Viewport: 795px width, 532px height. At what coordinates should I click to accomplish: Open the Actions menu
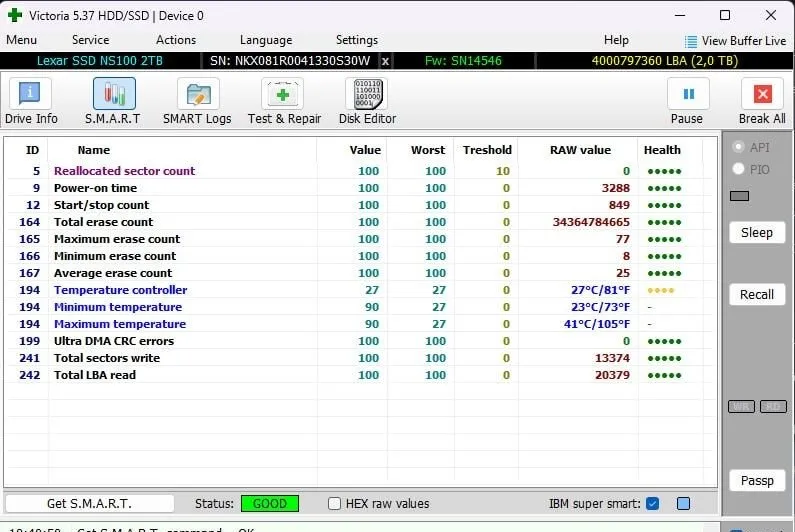click(175, 40)
